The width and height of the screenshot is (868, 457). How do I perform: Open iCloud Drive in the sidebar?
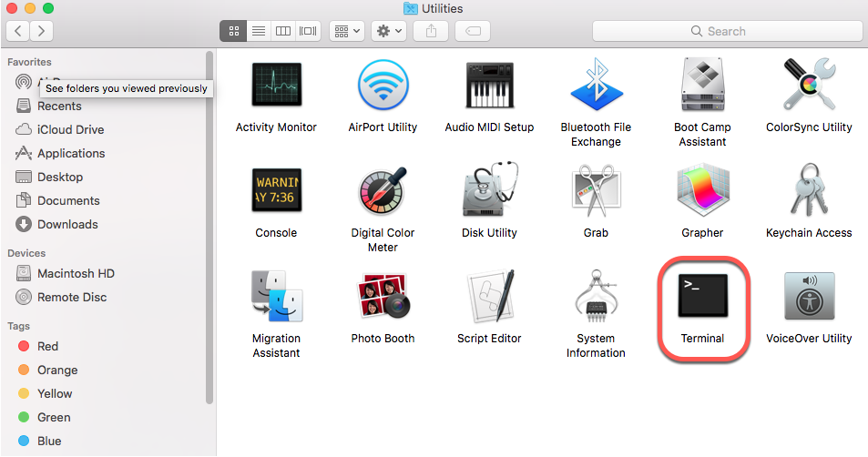pyautogui.click(x=60, y=129)
